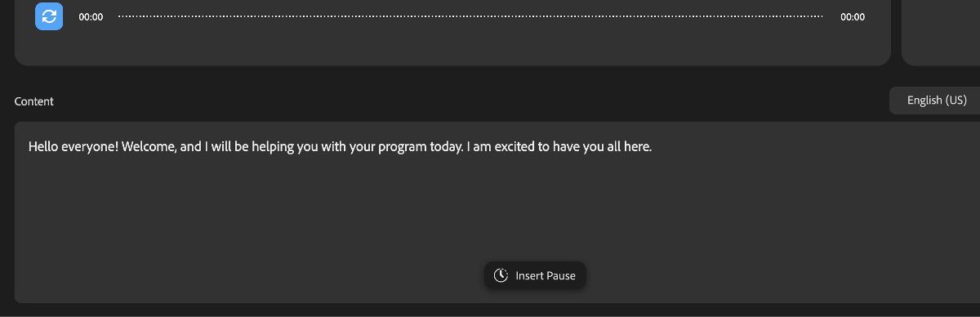Place cursor after the word "here."
This screenshot has height=317, width=980.
tap(653, 147)
